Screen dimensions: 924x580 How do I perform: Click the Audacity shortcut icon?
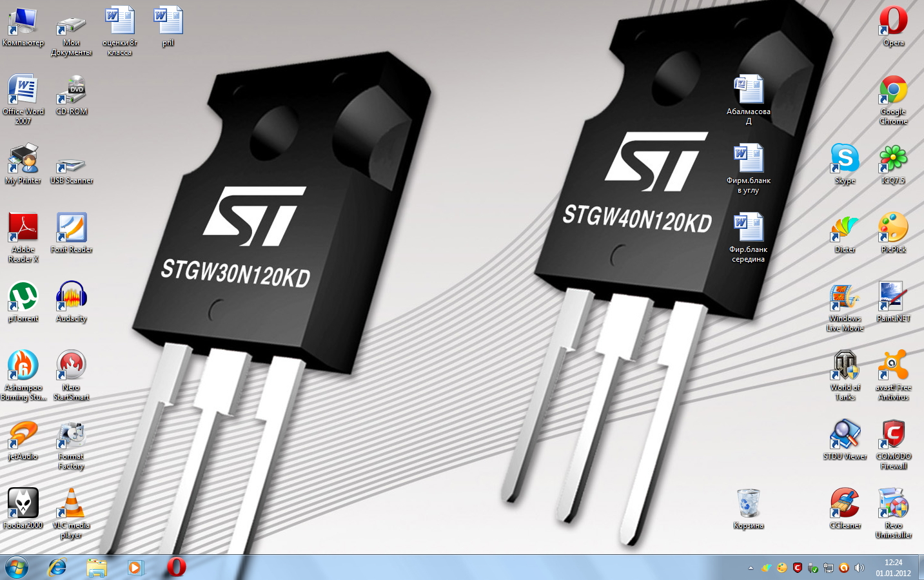click(x=72, y=296)
